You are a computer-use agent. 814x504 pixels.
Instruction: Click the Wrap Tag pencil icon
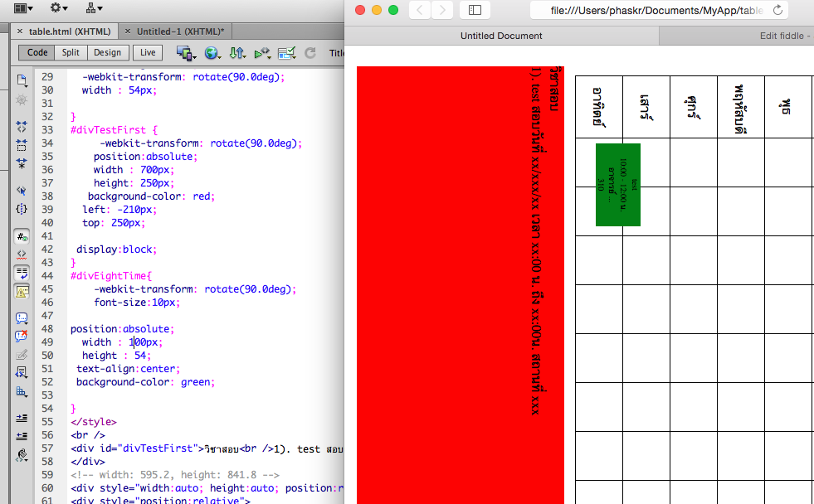(22, 355)
